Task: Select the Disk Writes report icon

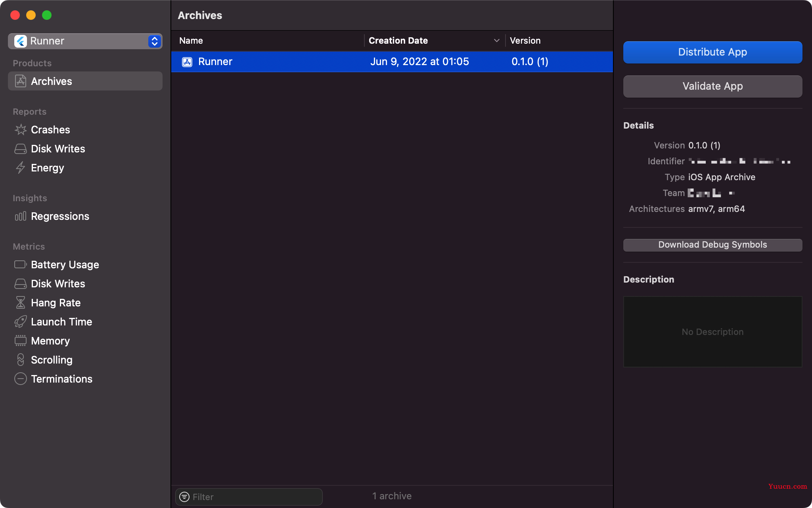Action: click(20, 149)
